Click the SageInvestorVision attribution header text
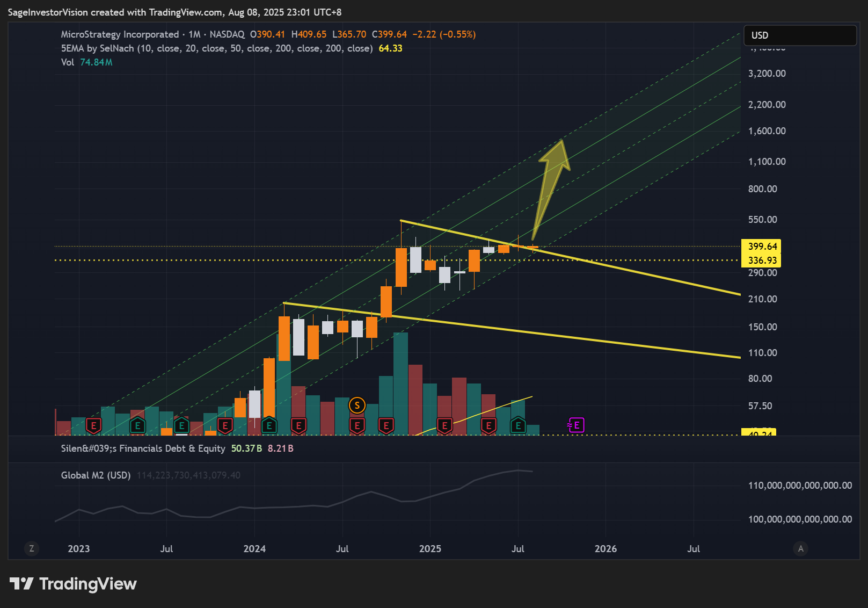This screenshot has width=868, height=608. pos(174,12)
